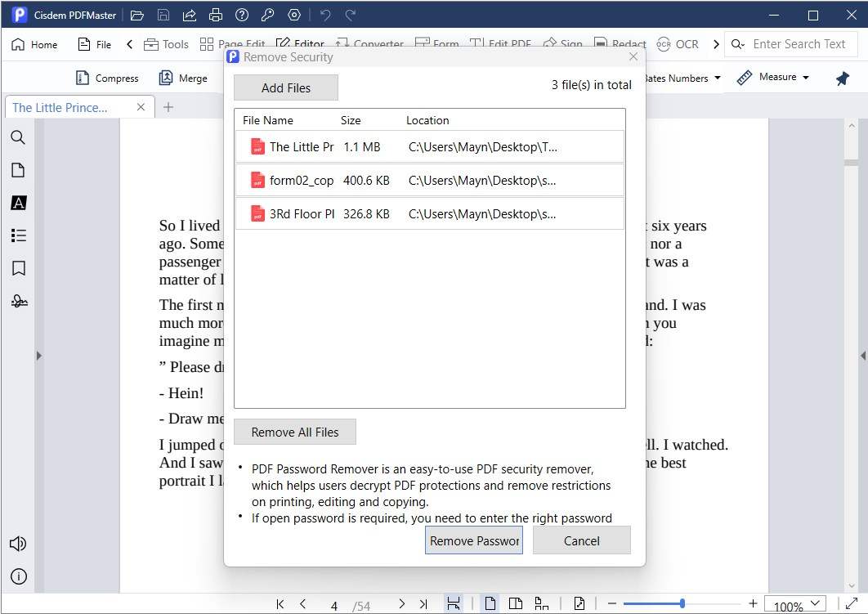This screenshot has width=868, height=614.
Task: Click the Save disk icon in title bar
Action: tap(163, 15)
